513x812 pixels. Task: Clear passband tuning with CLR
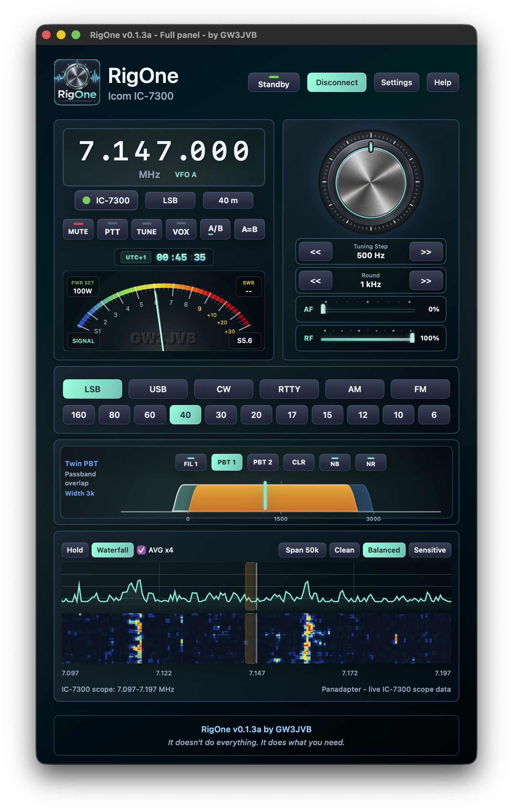(299, 462)
